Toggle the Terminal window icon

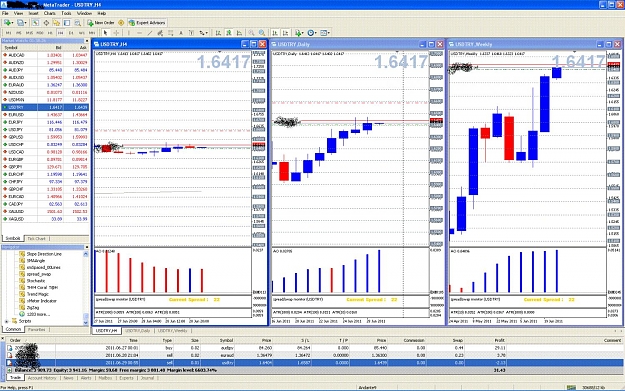tap(67, 23)
